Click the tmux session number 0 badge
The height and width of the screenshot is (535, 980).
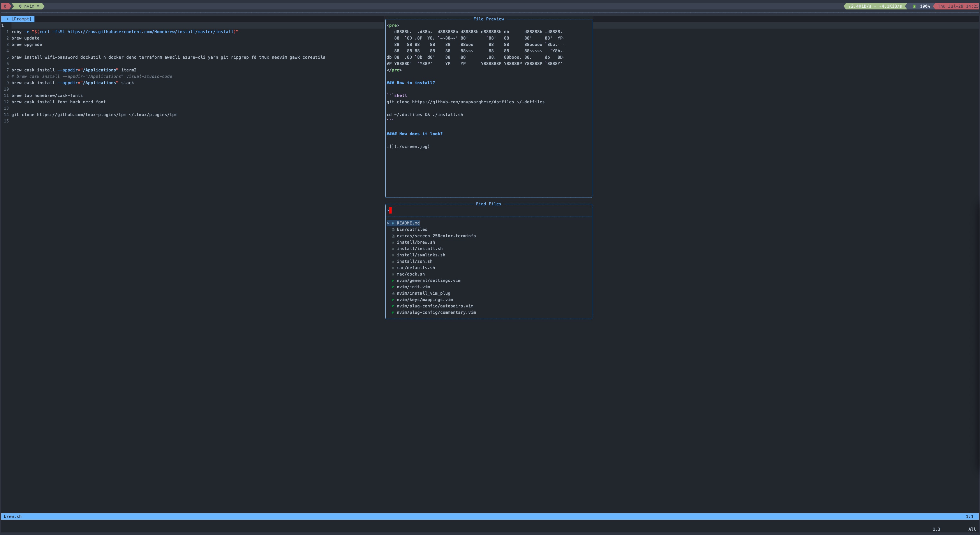pos(5,6)
